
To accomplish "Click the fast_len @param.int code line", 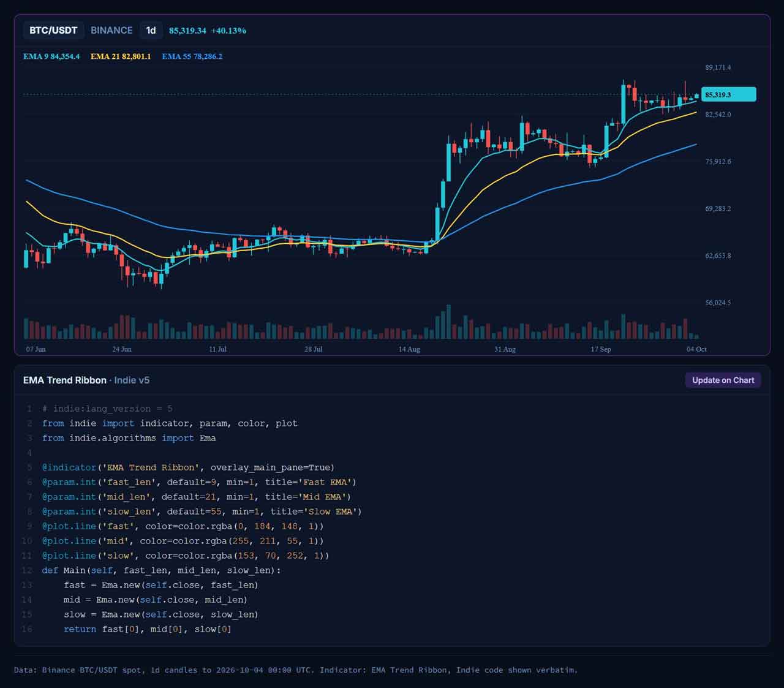I will click(x=199, y=482).
